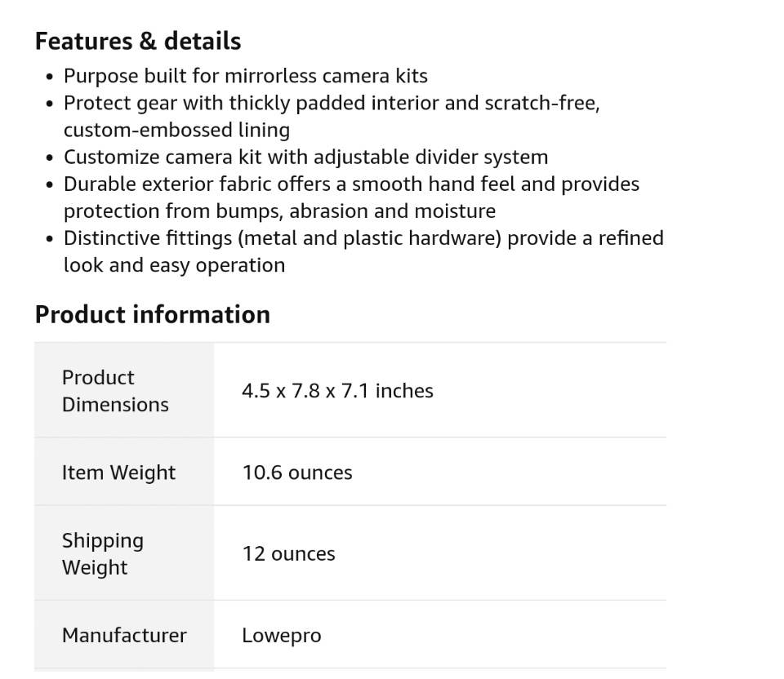
Task: Click the Shipping Weight label cell
Action: (x=103, y=553)
